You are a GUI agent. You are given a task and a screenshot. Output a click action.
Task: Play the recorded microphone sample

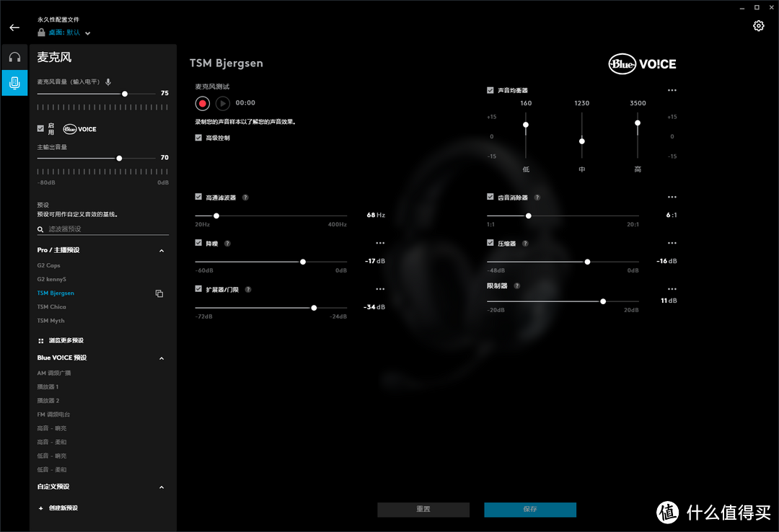223,103
